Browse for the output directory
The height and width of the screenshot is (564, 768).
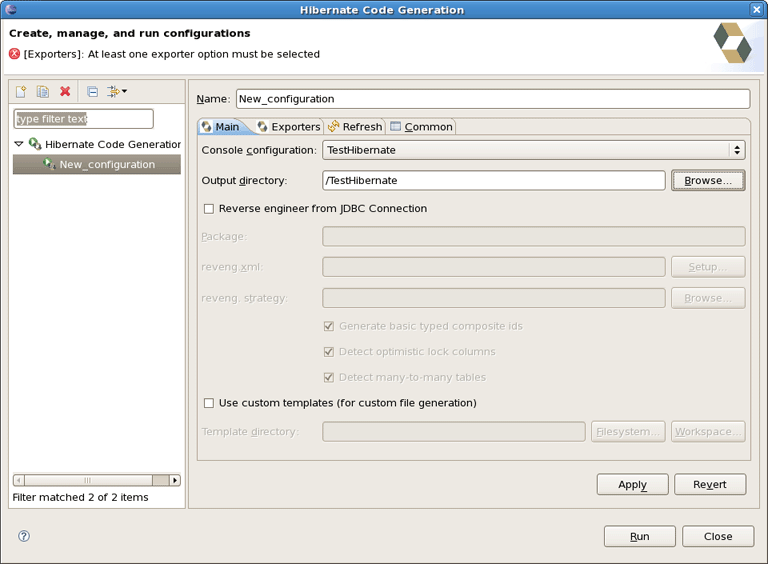(x=708, y=181)
